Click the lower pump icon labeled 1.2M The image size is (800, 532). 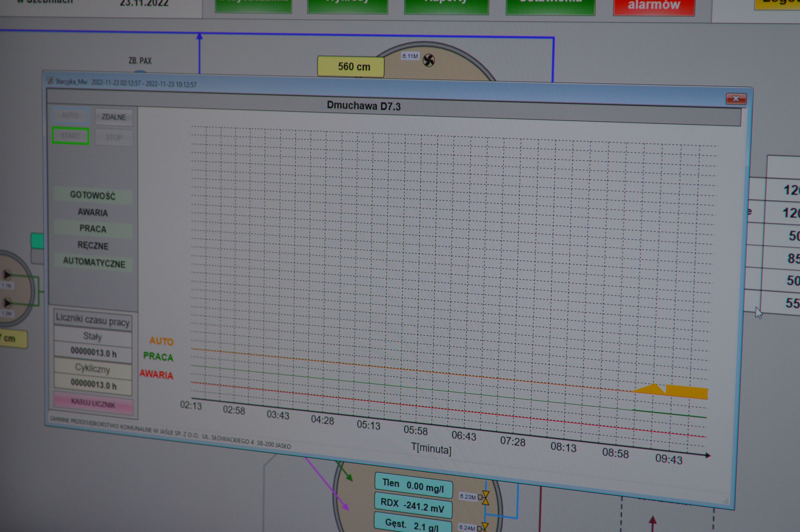(7, 302)
